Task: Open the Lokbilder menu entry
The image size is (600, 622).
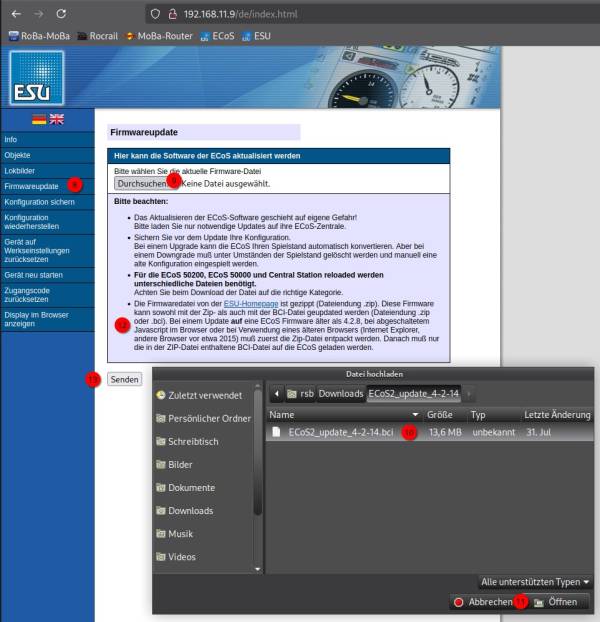Action: point(48,171)
